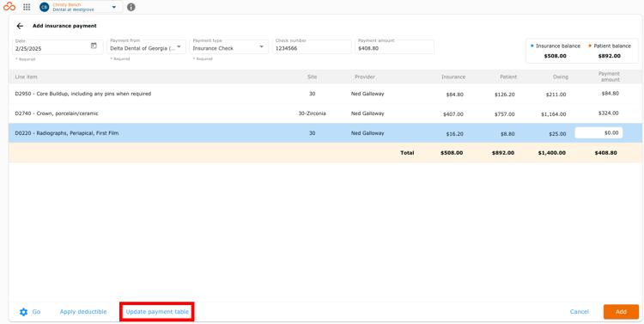This screenshot has width=644, height=324.
Task: Click the $16.20 insurance cell
Action: click(454, 134)
